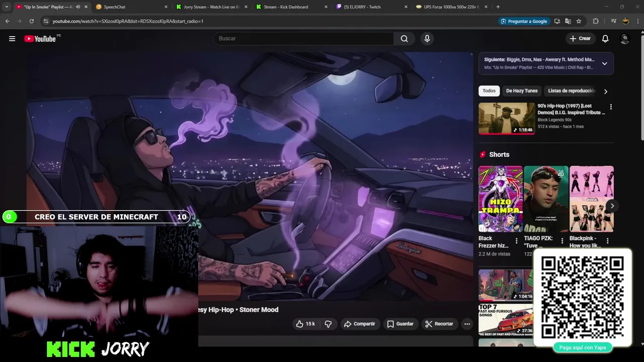This screenshot has height=362, width=644.
Task: Click Preguntar a Google lens button
Action: (524, 21)
